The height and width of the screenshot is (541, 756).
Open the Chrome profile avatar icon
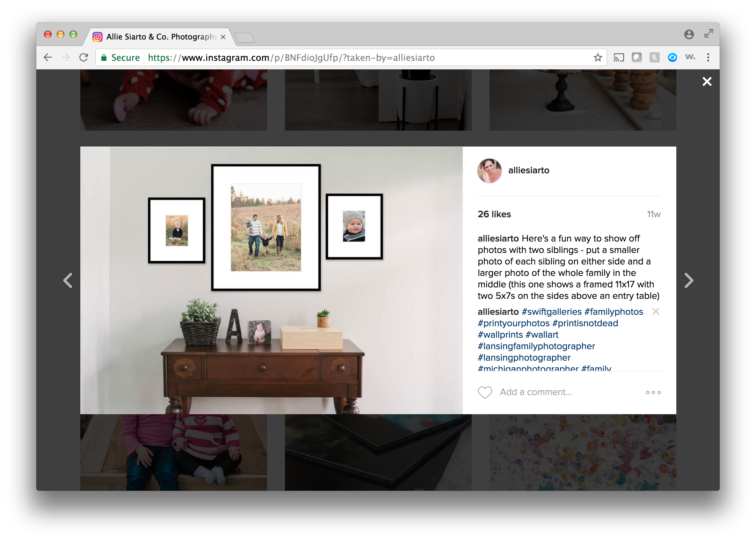click(689, 34)
